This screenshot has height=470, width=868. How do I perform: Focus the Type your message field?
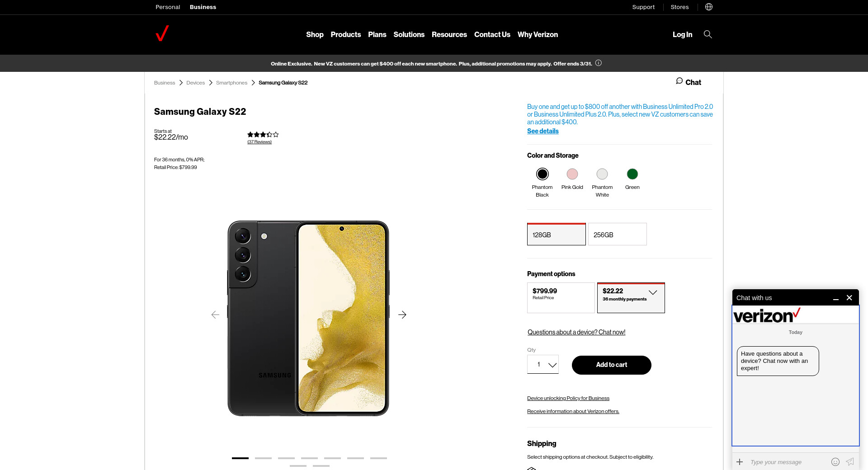click(787, 462)
